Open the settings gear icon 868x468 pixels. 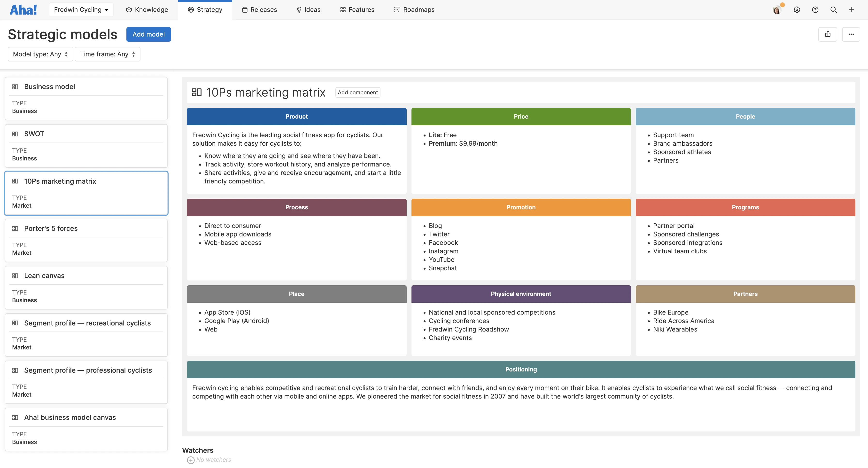click(x=797, y=10)
